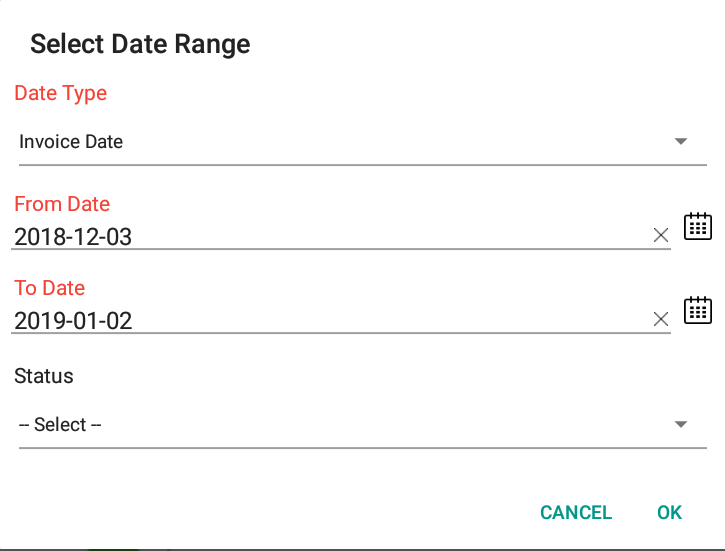This screenshot has width=725, height=551.
Task: Expand the Date Type dropdown arrow
Action: pyautogui.click(x=681, y=141)
